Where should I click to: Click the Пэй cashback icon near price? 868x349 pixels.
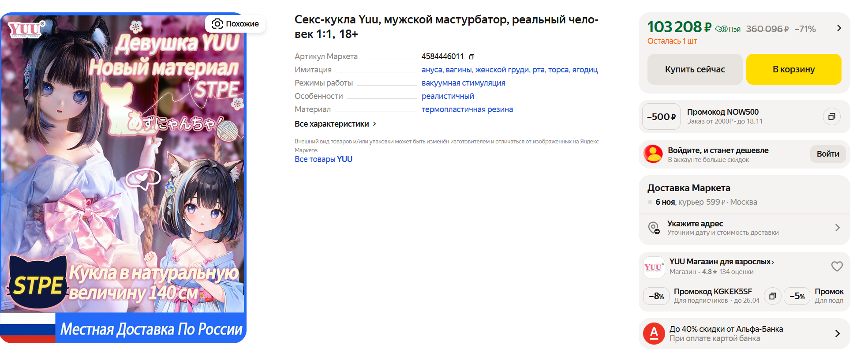pyautogui.click(x=728, y=29)
